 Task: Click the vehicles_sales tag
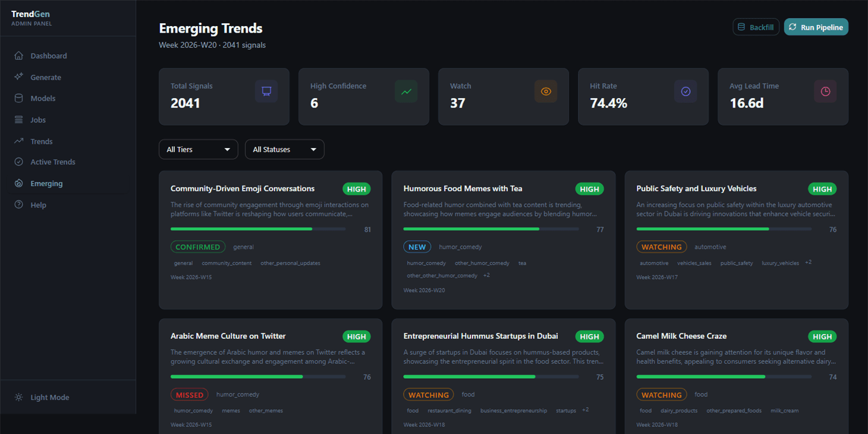[694, 263]
